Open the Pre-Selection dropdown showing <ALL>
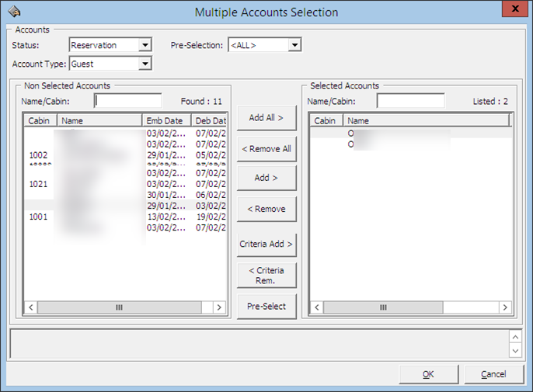Screen dimensions: 533x392 264,45
